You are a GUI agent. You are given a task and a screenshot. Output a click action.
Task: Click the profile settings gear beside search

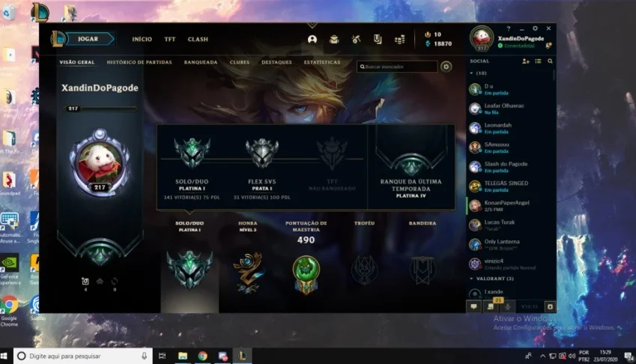click(x=446, y=67)
